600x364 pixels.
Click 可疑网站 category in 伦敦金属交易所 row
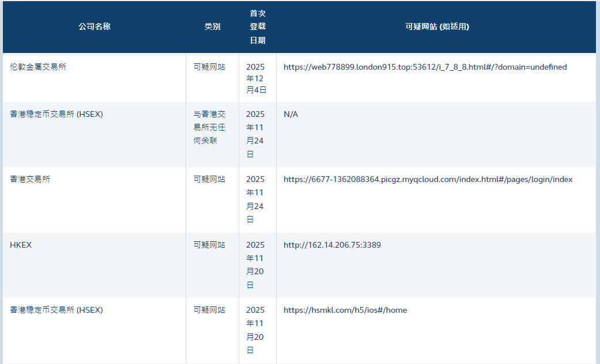pyautogui.click(x=209, y=67)
